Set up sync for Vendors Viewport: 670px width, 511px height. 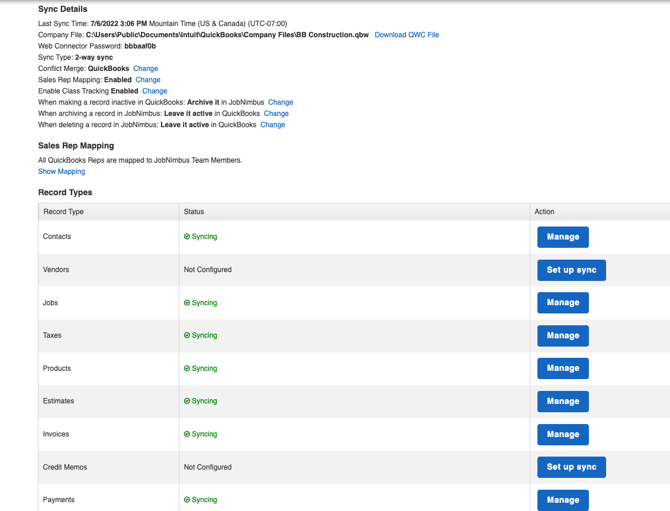[571, 270]
